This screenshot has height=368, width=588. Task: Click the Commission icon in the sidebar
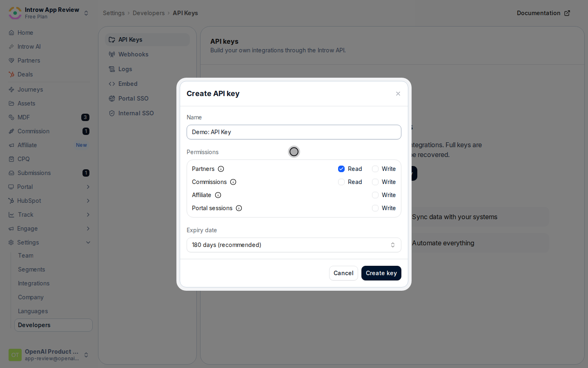(x=11, y=131)
